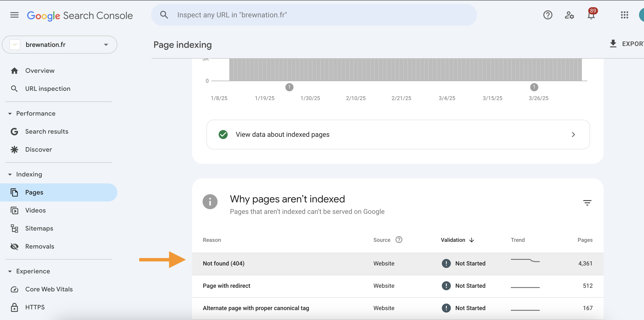Open Alternate page with proper canonical tag row
This screenshot has width=644, height=320.
398,308
